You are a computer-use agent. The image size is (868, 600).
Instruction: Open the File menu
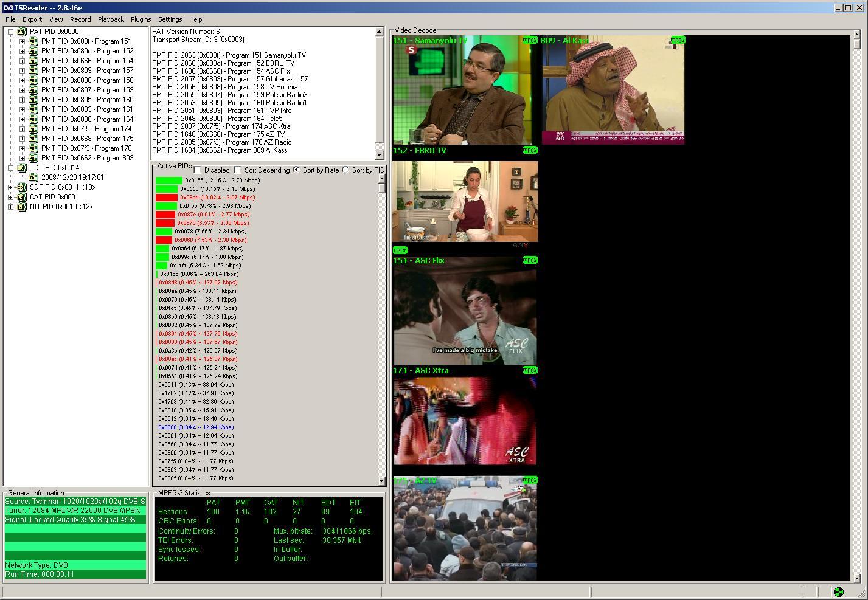click(x=10, y=19)
